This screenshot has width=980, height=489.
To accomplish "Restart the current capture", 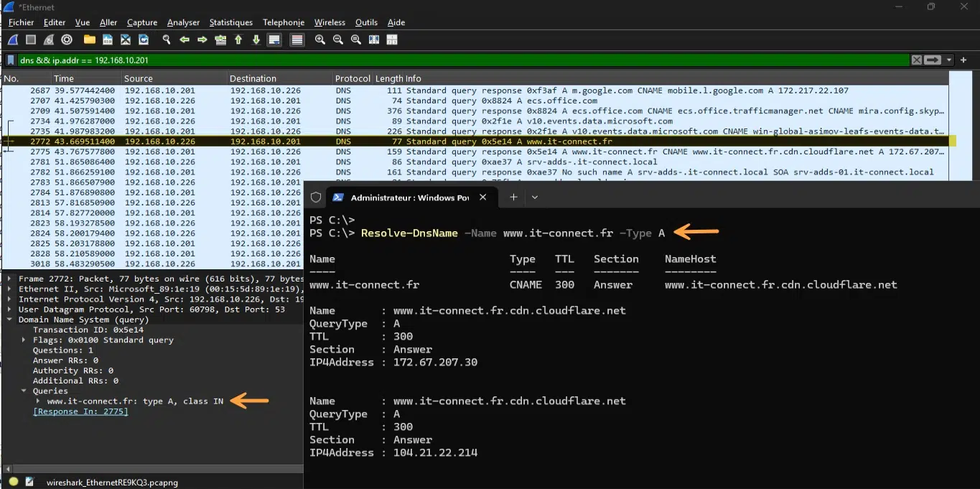I will click(49, 39).
